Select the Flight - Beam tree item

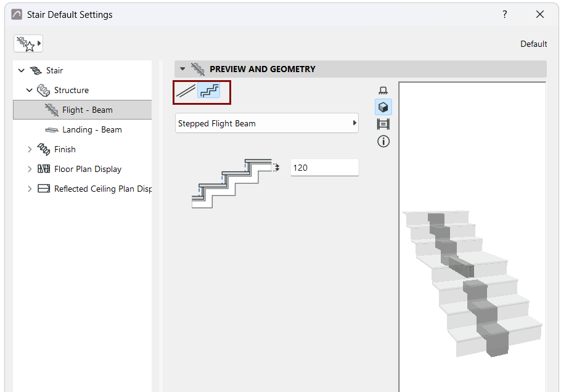[x=82, y=110]
